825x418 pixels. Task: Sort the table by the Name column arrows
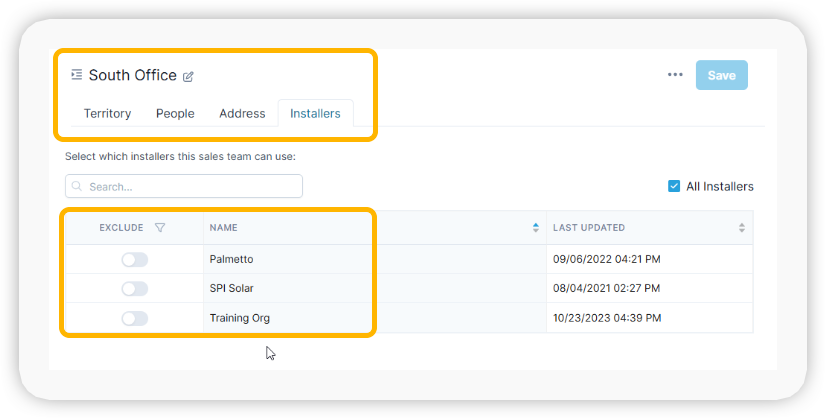pos(536,227)
